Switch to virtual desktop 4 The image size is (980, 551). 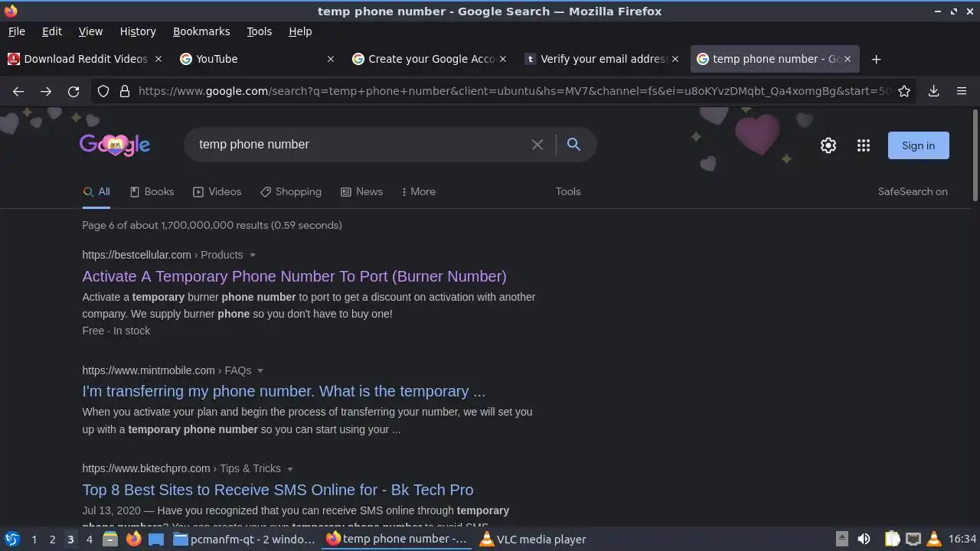click(89, 539)
